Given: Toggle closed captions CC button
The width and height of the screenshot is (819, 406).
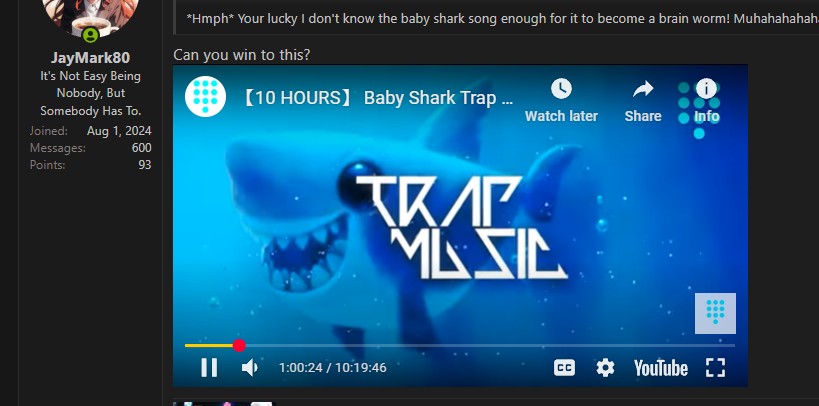Looking at the screenshot, I should tap(564, 368).
